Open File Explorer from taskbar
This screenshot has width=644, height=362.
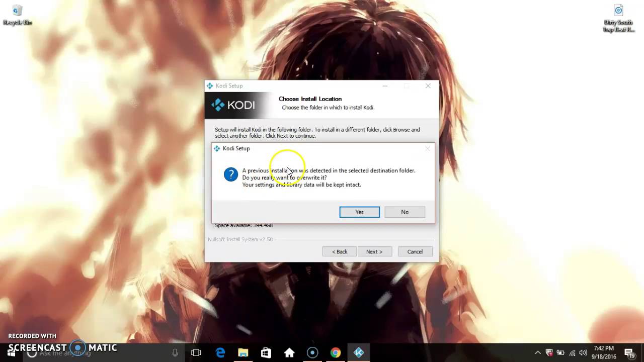pos(243,353)
